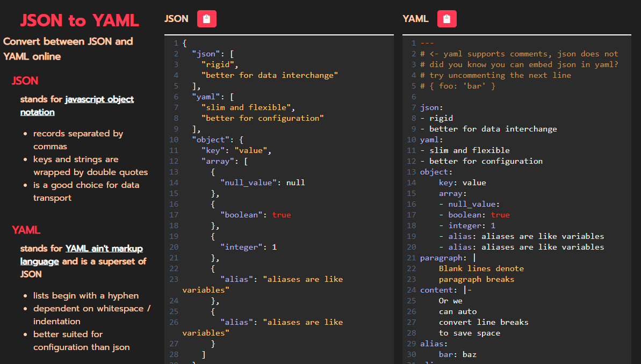Click YAML line "bar: baz"
The width and height of the screenshot is (641, 364).
point(458,354)
